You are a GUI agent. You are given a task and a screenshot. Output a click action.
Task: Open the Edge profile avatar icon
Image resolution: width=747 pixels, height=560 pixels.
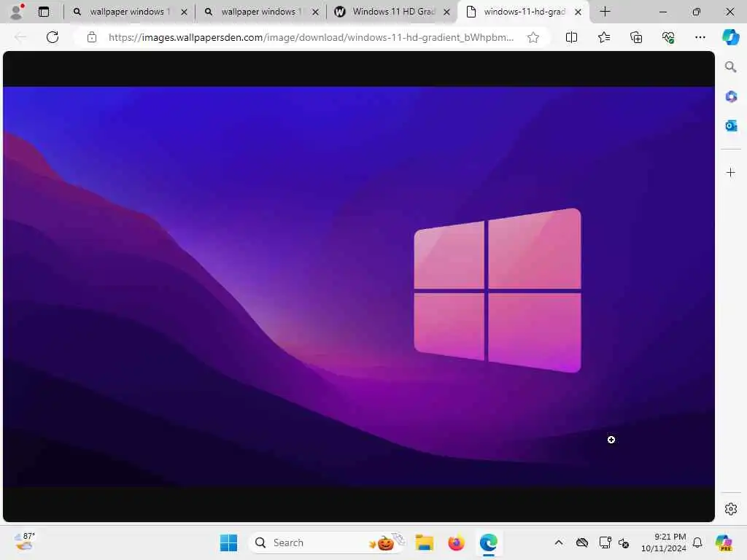coord(18,12)
